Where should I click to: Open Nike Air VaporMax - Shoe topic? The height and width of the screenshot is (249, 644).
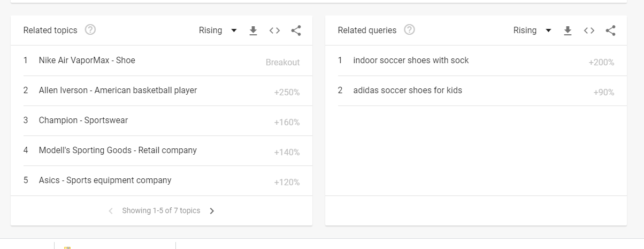[87, 61]
